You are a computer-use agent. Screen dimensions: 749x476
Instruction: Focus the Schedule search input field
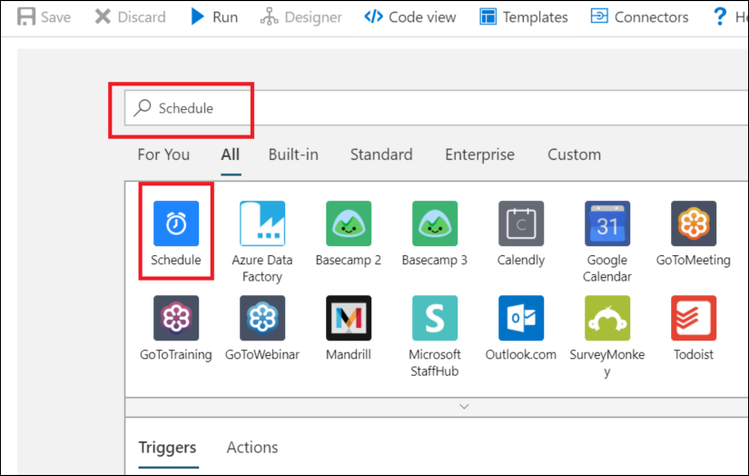436,108
